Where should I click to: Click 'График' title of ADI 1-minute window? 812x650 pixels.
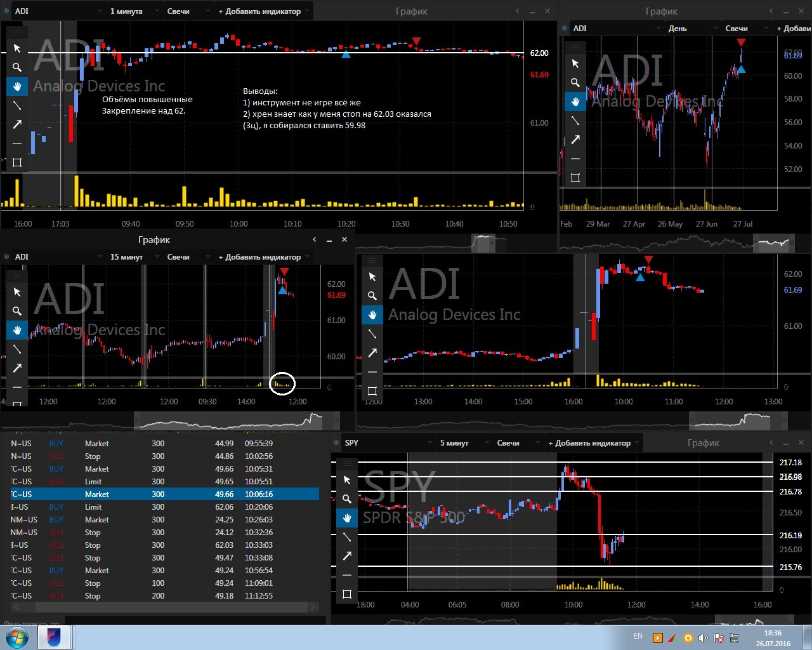click(411, 11)
